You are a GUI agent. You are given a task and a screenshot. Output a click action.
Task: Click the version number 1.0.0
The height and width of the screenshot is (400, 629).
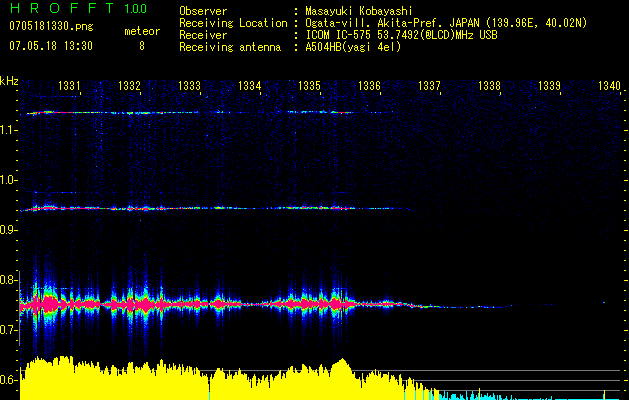tap(136, 8)
